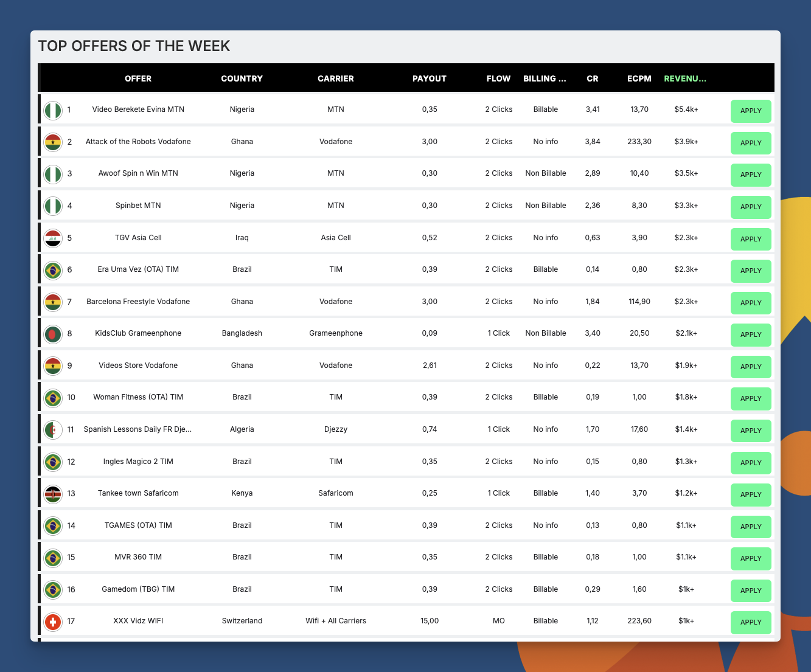Apply for Gamedom (TBG) TIM offer
The height and width of the screenshot is (672, 811).
point(751,591)
